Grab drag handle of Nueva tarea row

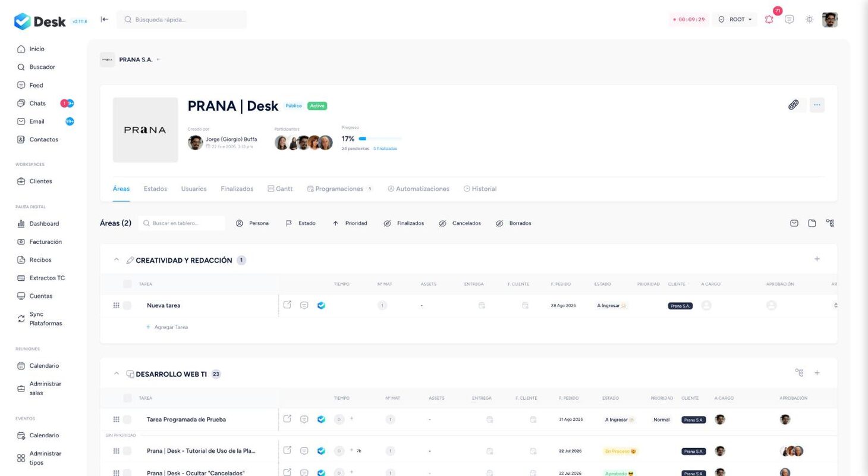coord(116,305)
